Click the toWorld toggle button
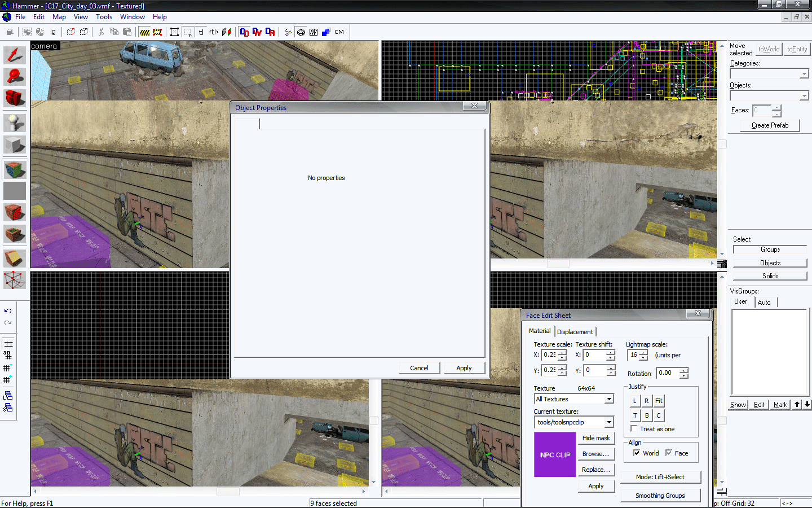 point(769,49)
